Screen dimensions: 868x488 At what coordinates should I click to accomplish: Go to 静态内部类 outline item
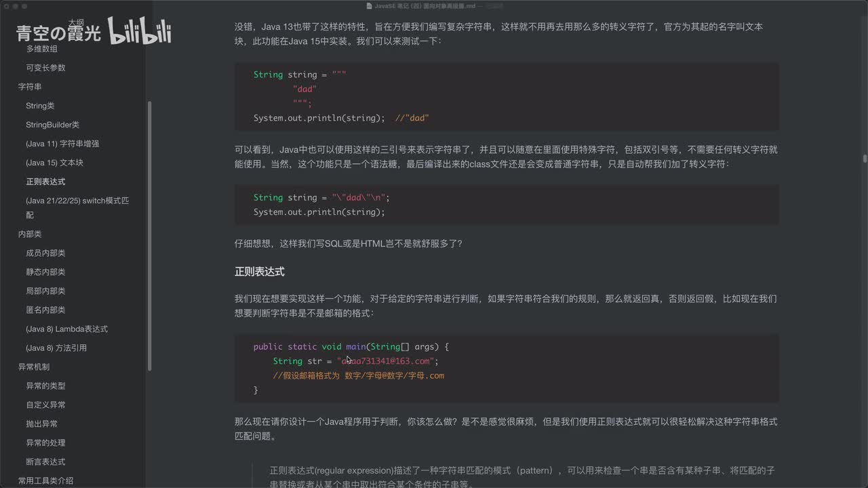[x=45, y=272]
